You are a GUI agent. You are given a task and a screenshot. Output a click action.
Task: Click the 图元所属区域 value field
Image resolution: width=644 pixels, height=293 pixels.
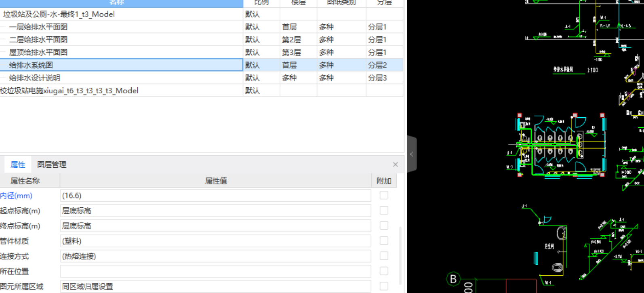[x=216, y=287]
